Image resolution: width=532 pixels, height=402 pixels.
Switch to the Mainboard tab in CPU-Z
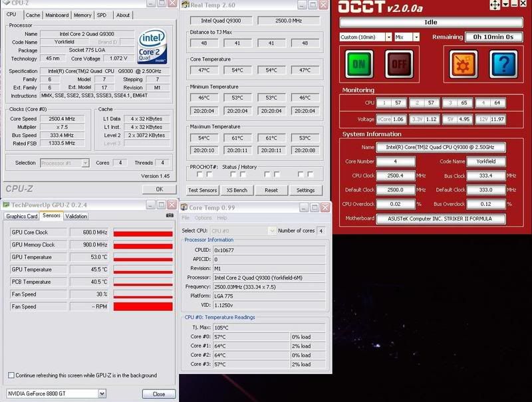click(57, 15)
